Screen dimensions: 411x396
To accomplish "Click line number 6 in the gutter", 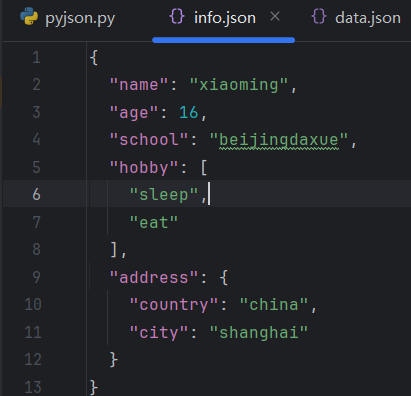I will (36, 194).
